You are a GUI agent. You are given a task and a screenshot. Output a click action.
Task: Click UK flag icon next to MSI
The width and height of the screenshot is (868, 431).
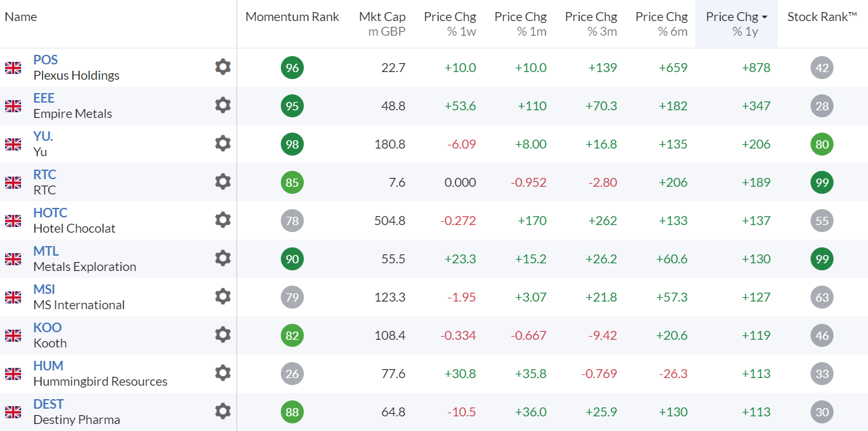pyautogui.click(x=13, y=297)
